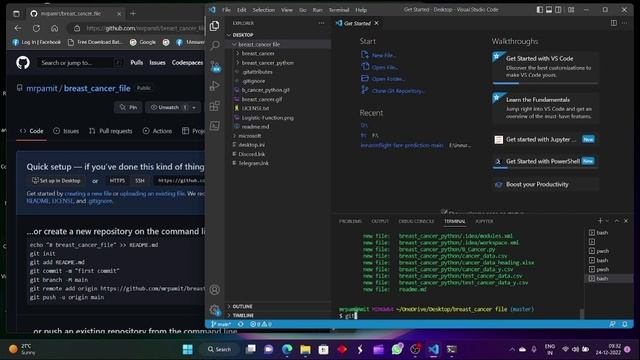The image size is (640, 360).
Task: Open Get Started with VS Code walkthrough
Action: point(545,67)
